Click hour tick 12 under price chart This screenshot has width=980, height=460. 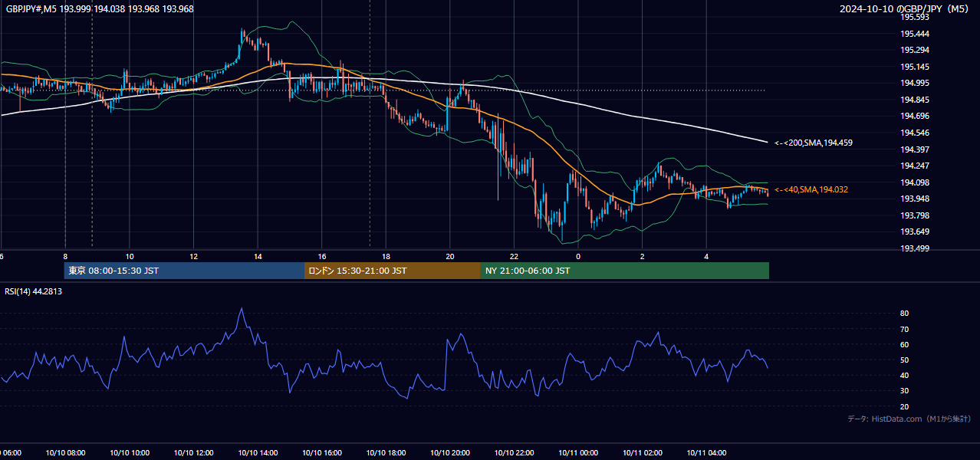pos(193,256)
